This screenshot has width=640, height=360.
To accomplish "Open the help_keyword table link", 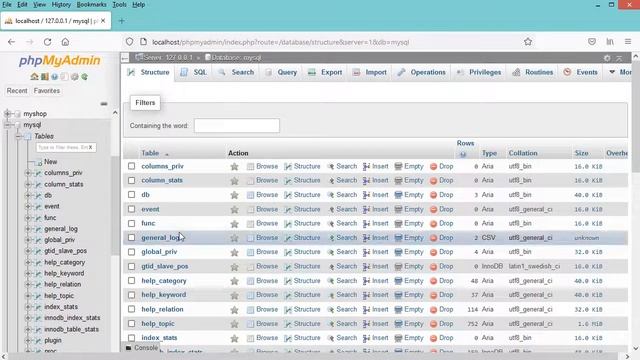I will coord(164,295).
